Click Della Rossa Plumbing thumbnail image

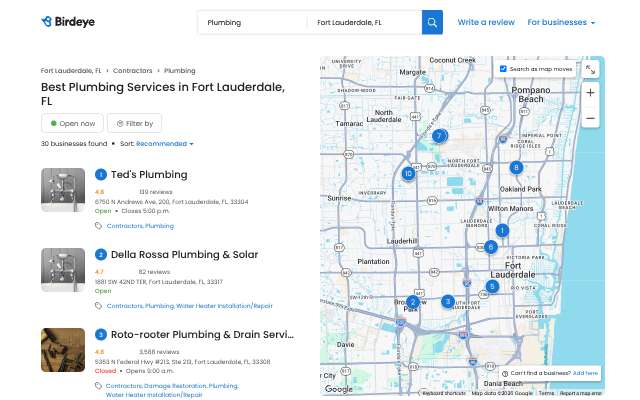[63, 270]
